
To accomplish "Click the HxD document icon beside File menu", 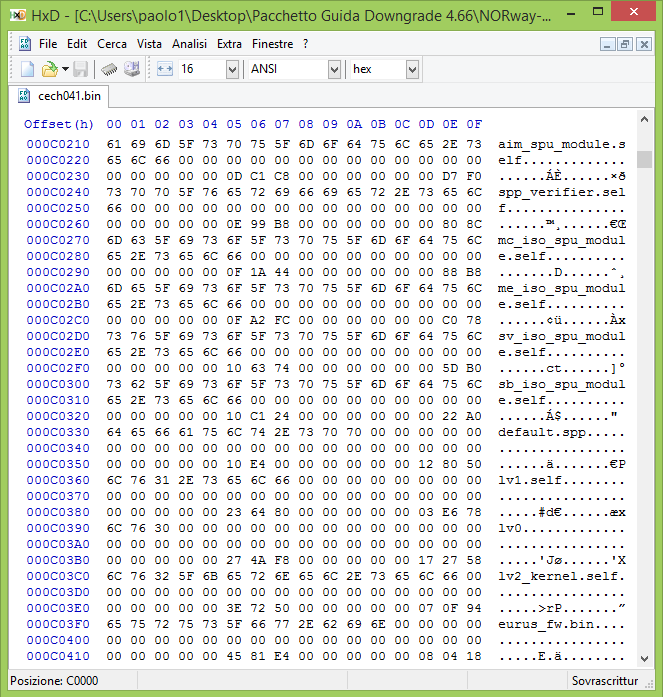I will coord(25,44).
